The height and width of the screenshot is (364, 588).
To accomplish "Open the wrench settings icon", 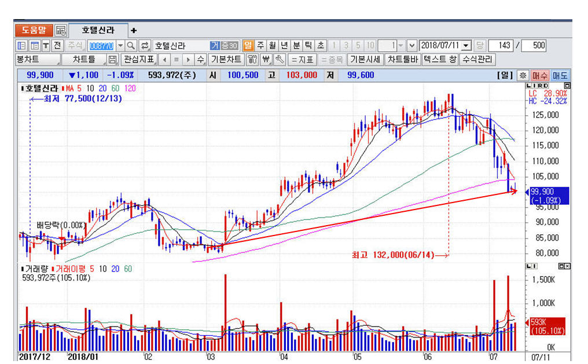I will tap(280, 60).
